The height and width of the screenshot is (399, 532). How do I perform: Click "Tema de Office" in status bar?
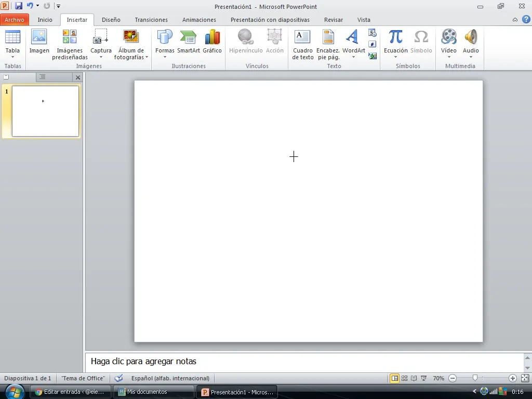[83, 378]
